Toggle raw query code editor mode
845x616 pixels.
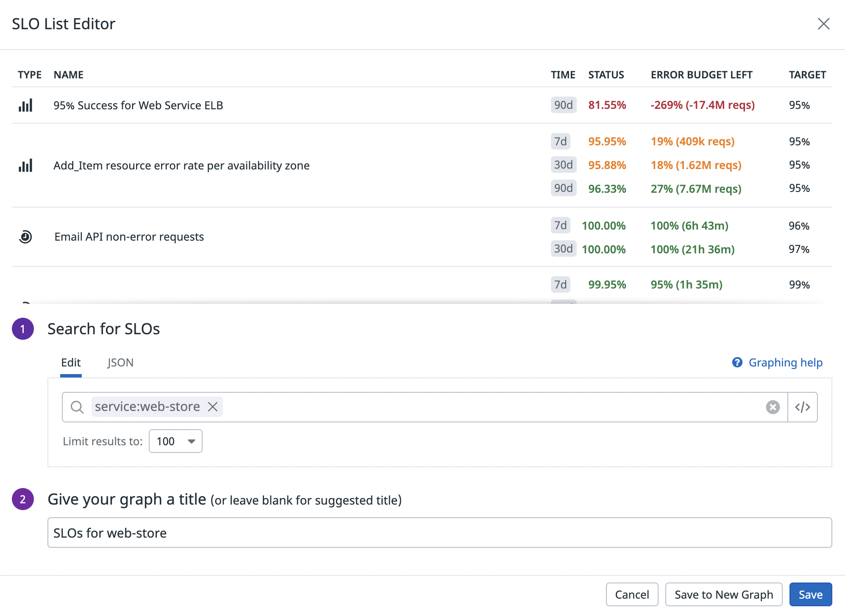(802, 407)
